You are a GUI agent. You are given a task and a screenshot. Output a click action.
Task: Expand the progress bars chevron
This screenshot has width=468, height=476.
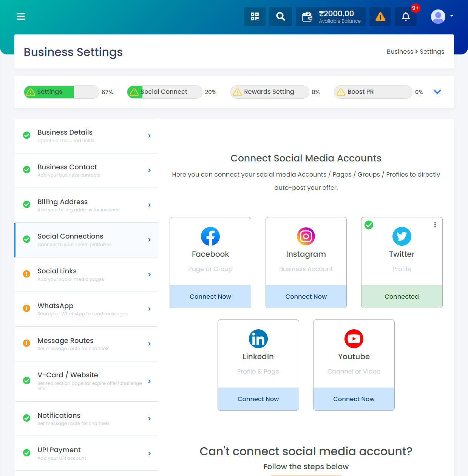(x=437, y=92)
